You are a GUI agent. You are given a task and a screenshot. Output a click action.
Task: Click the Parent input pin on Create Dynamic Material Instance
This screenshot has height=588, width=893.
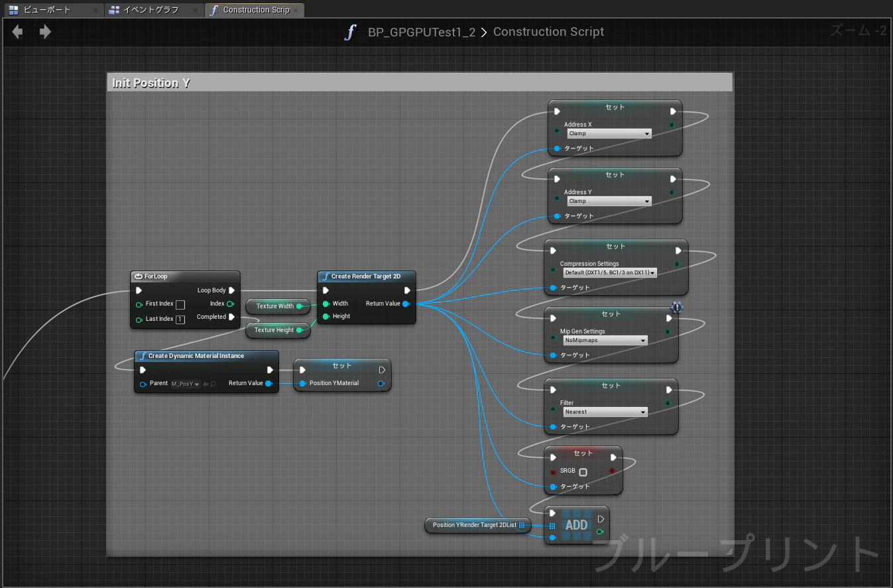(x=143, y=384)
